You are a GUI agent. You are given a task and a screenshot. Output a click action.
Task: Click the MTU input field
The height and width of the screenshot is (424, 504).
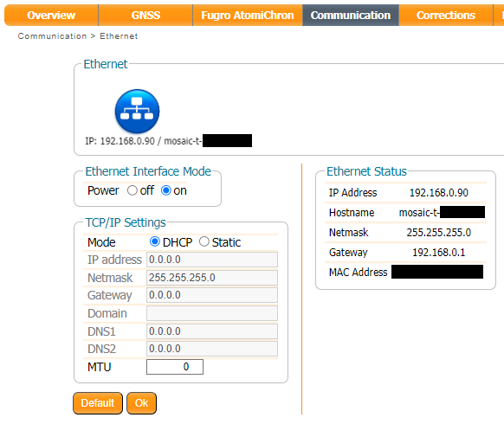[175, 367]
